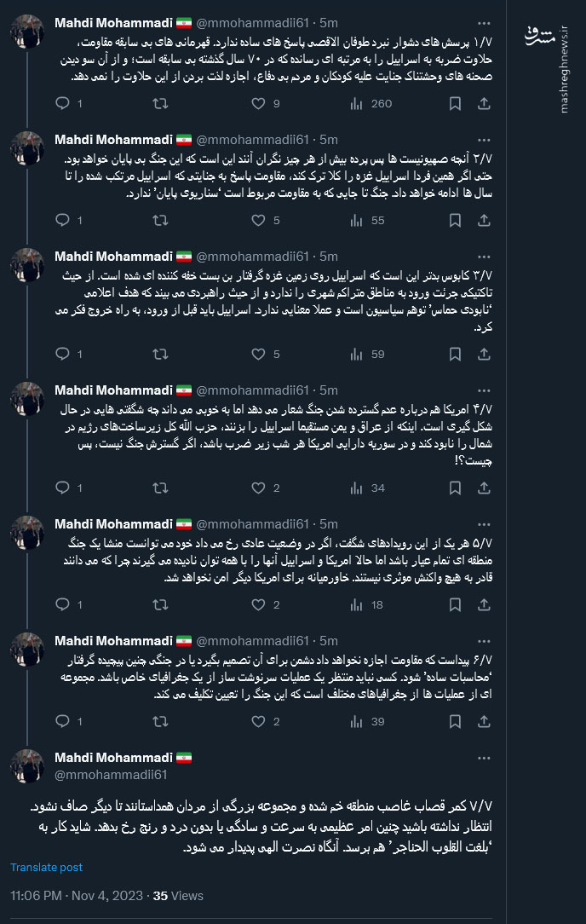Image resolution: width=586 pixels, height=924 pixels.
Task: Bookmark the fourth tweet (4/7)
Action: [454, 488]
